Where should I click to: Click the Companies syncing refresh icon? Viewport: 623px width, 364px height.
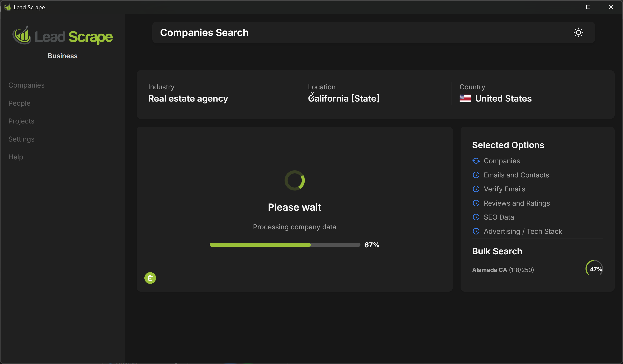pyautogui.click(x=476, y=161)
